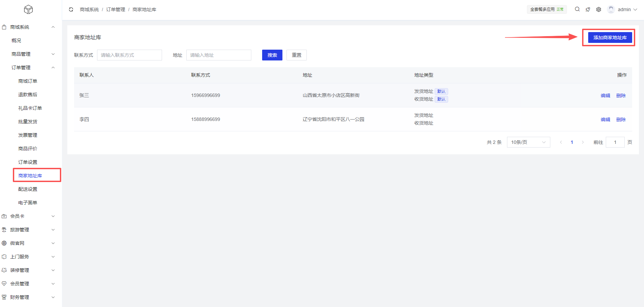Open the search magnifier icon in header
Image resolution: width=644 pixels, height=307 pixels.
click(x=577, y=9)
